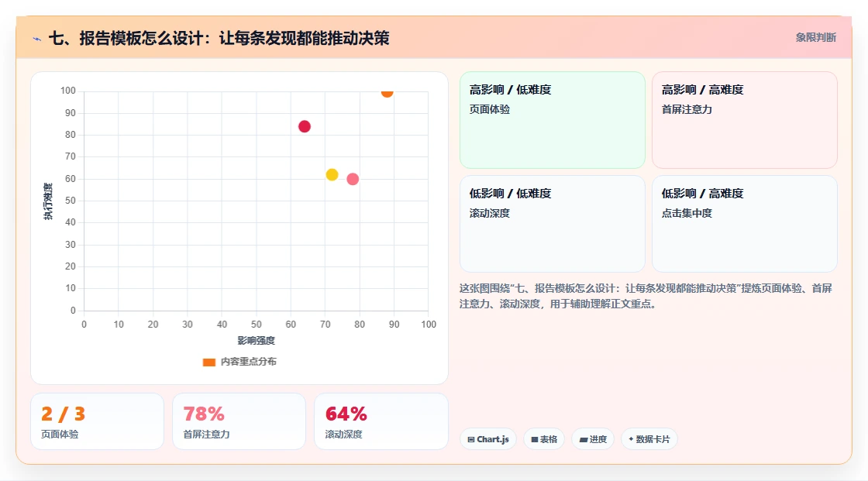The width and height of the screenshot is (868, 481).
Task: Click the description paragraph starting 这张图围绕
Action: point(646,296)
